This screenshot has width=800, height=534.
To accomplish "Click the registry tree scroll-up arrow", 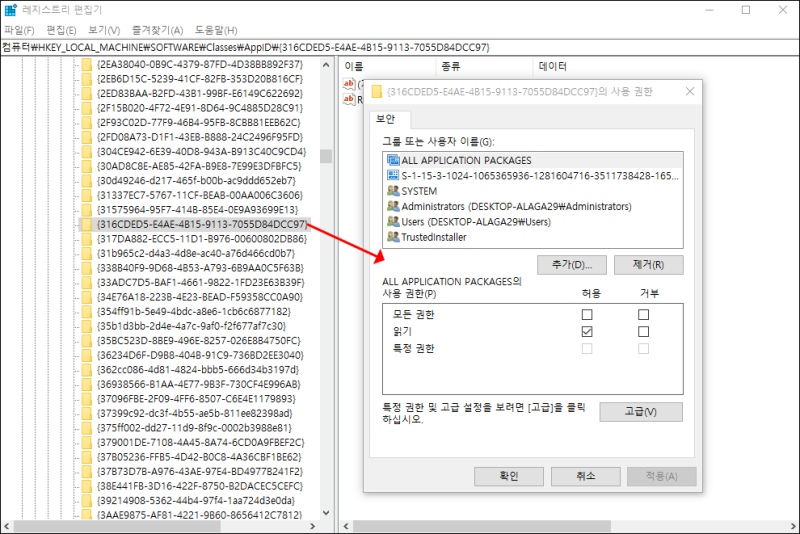I will coord(326,65).
